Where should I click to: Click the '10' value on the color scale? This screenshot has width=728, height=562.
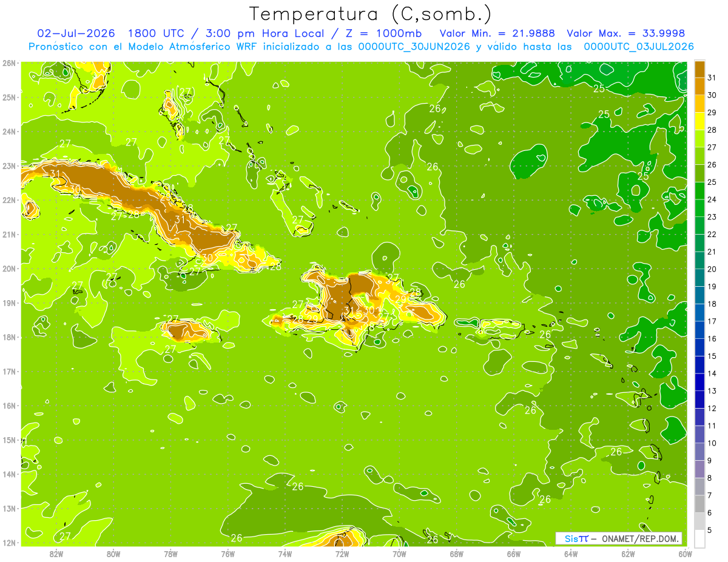click(x=712, y=443)
